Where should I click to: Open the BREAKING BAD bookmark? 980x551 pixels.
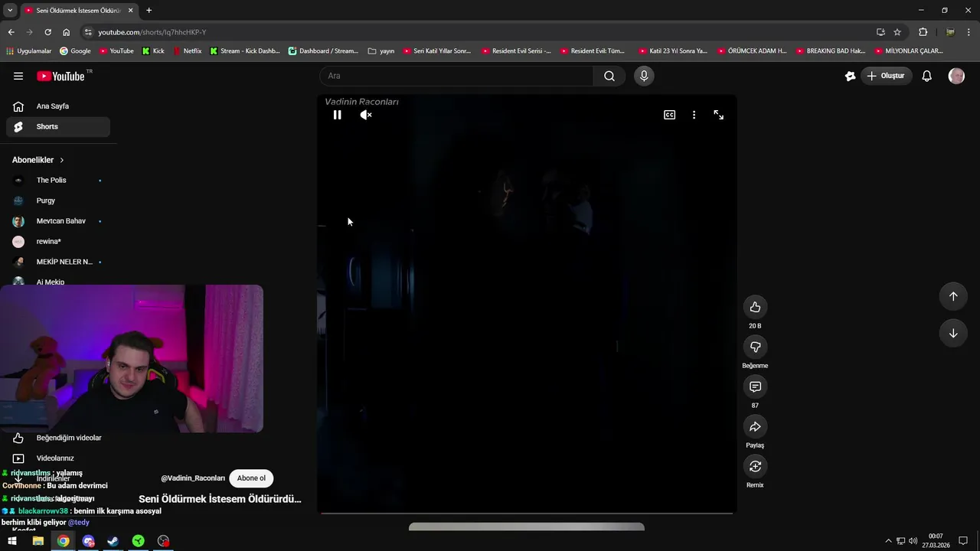(831, 51)
